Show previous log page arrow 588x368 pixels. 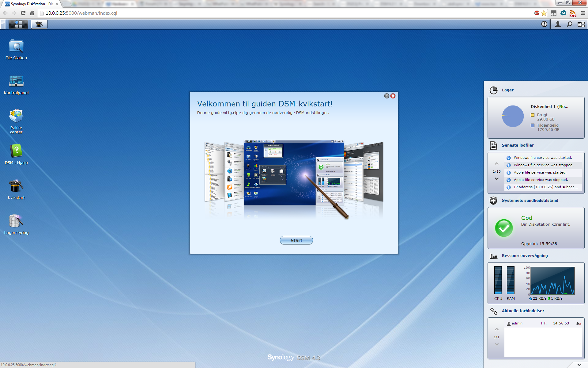(496, 164)
